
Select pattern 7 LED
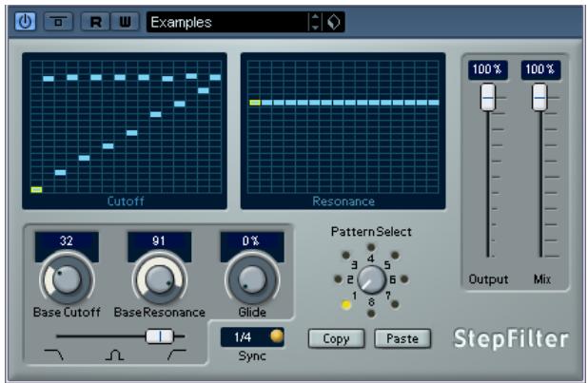[x=395, y=304]
